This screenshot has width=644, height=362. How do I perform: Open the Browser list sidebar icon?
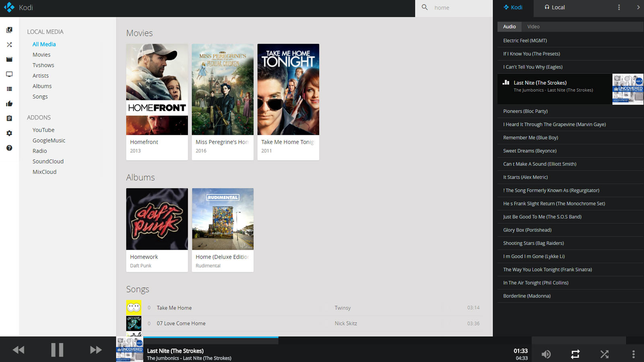tap(9, 89)
